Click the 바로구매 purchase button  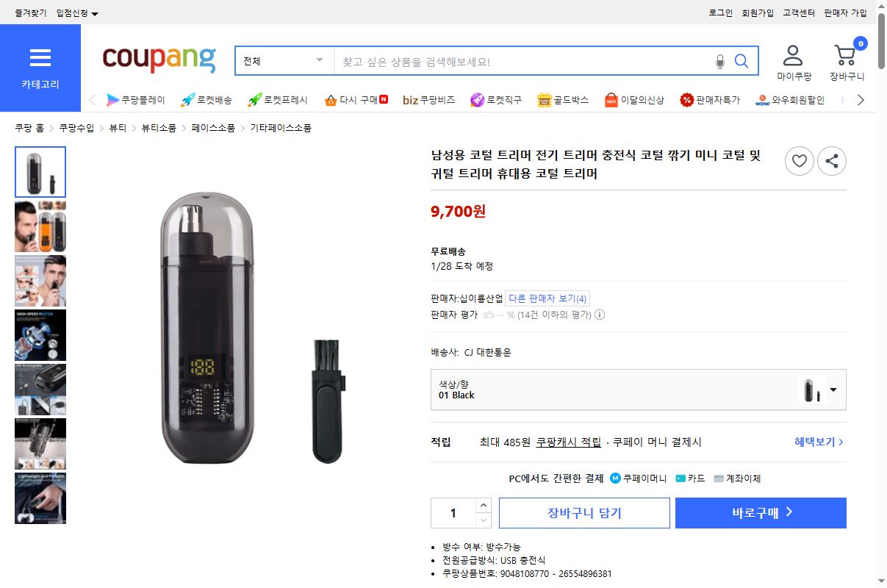761,513
